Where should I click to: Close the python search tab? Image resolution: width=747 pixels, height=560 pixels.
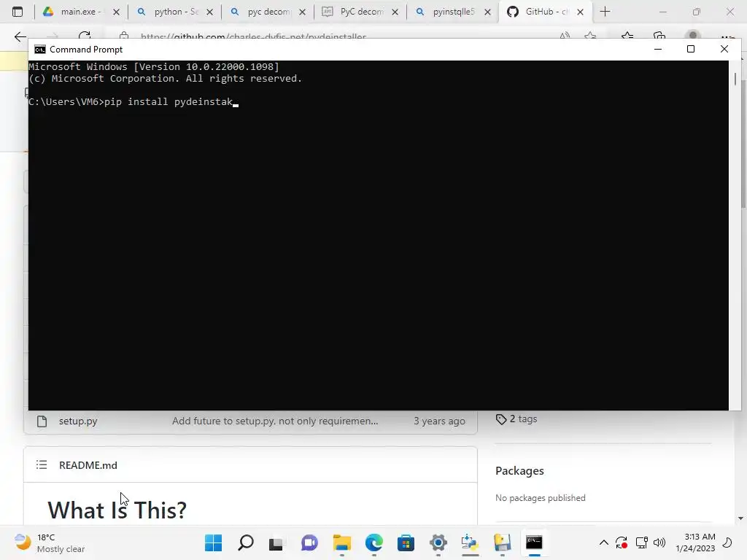click(x=209, y=12)
